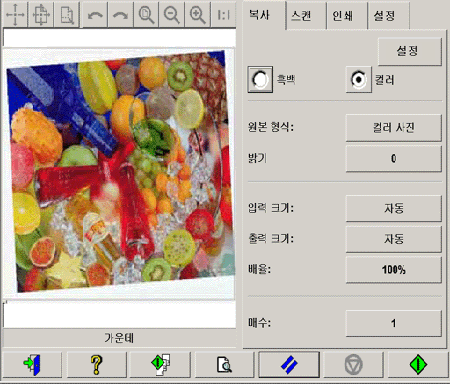Click the undo rotate-left arrow icon
The image size is (450, 384).
95,14
